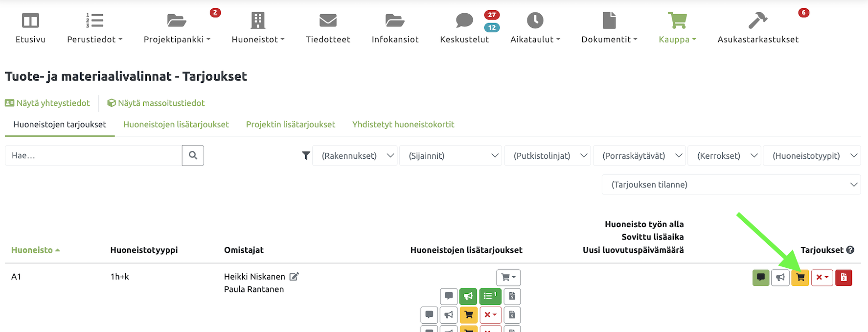Click the yellow cart button in Tarjoukset column
Viewport: 868px width, 332px height.
tap(800, 278)
